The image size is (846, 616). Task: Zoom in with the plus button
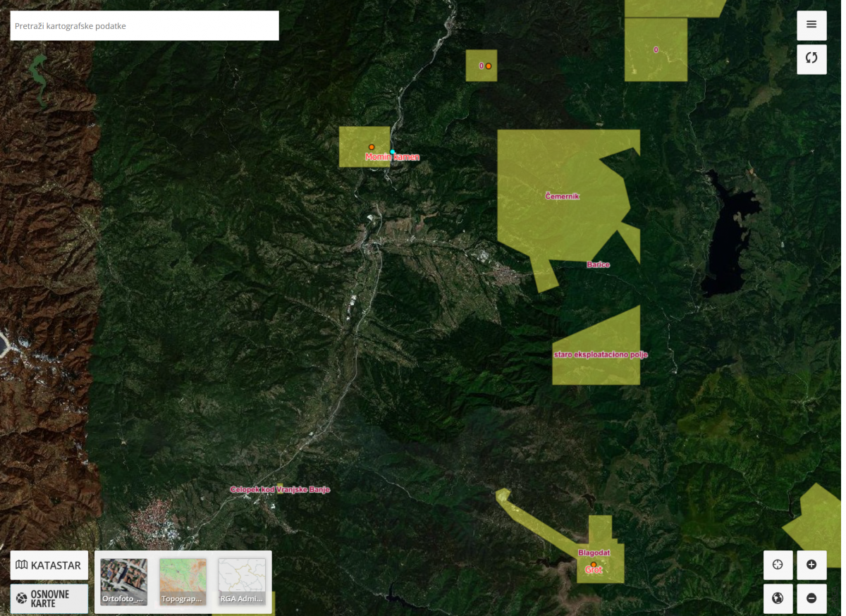click(x=811, y=565)
